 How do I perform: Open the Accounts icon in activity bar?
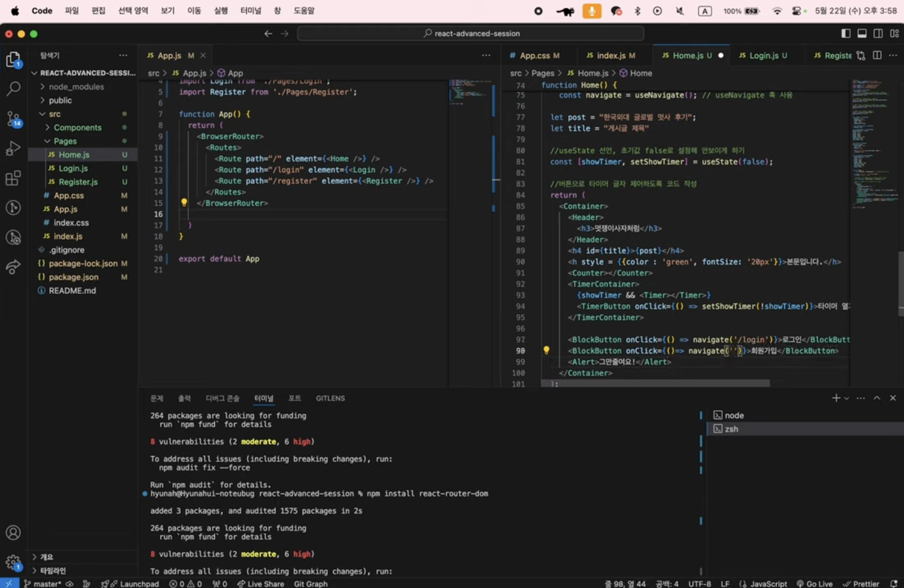click(13, 533)
